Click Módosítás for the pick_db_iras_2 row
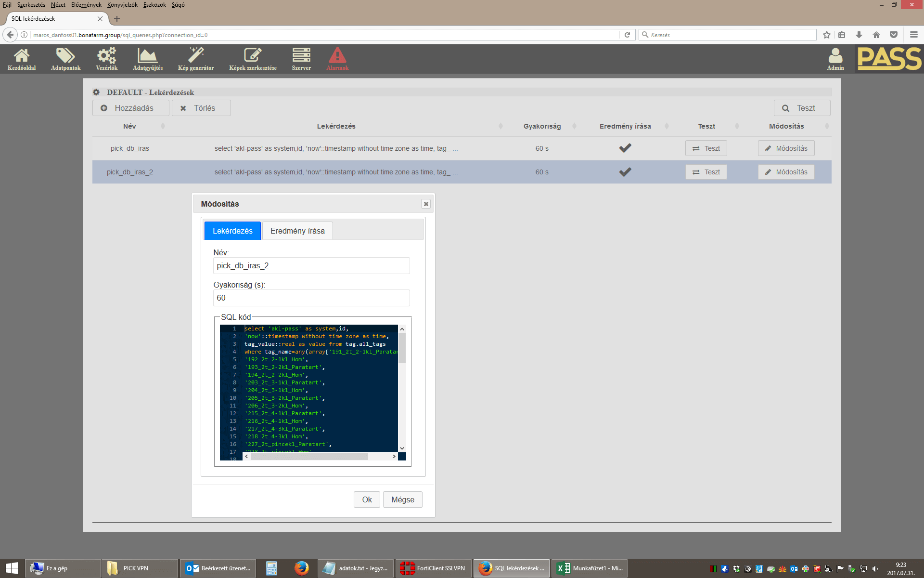This screenshot has height=578, width=924. [x=786, y=172]
